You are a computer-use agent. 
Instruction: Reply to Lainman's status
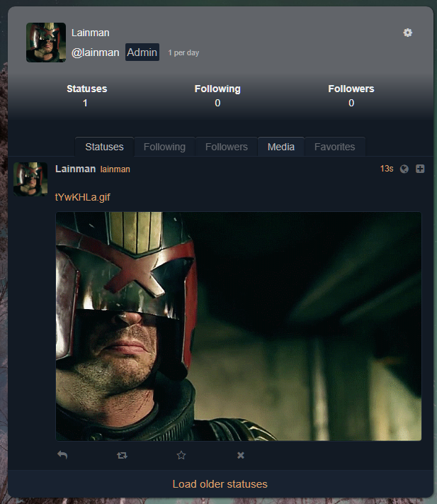tap(62, 455)
